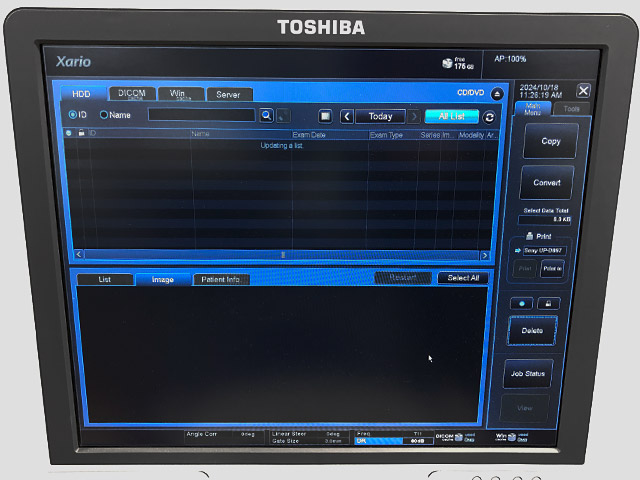Switch to the DICOM cache tab
The image size is (640, 480).
coord(132,94)
